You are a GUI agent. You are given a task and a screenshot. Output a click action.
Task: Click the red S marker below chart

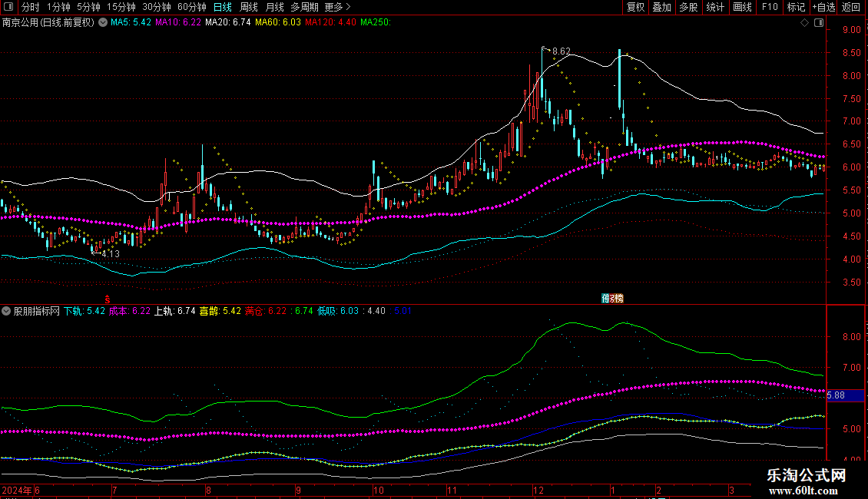tap(108, 299)
